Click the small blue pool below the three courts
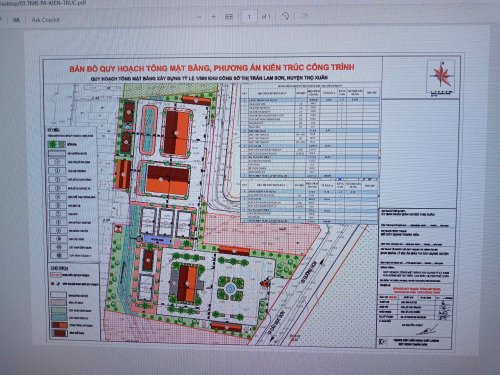The height and width of the screenshot is (375, 500). coord(156,239)
